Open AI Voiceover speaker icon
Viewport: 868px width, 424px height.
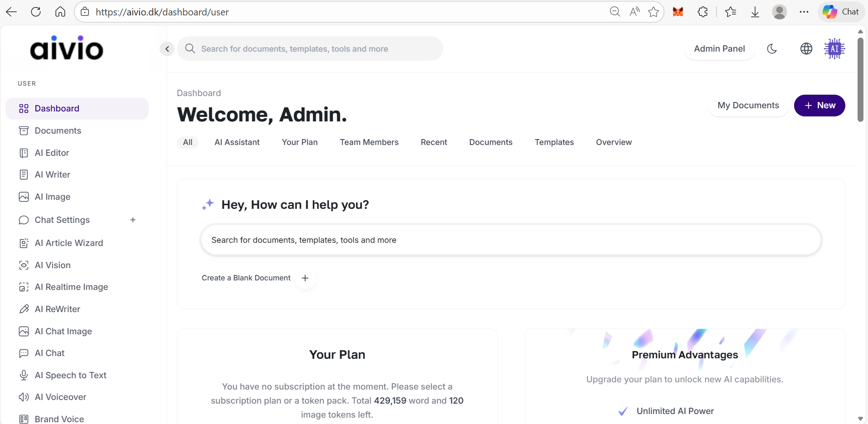[x=24, y=397]
